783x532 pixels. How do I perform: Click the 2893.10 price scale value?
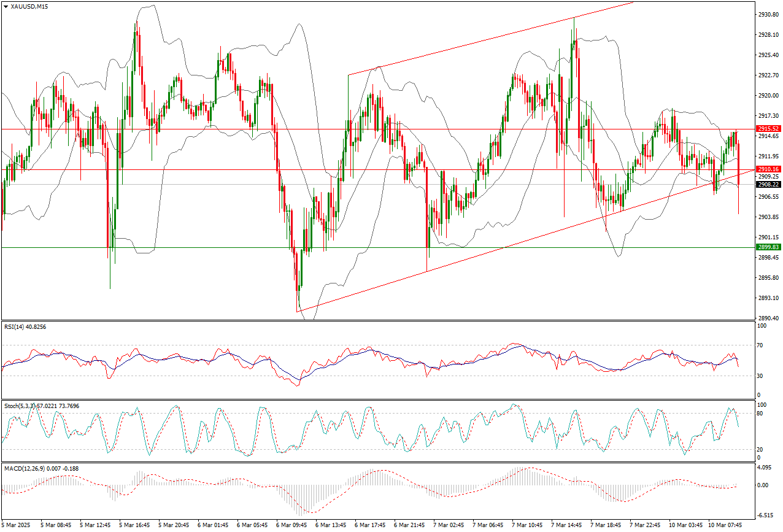point(769,298)
